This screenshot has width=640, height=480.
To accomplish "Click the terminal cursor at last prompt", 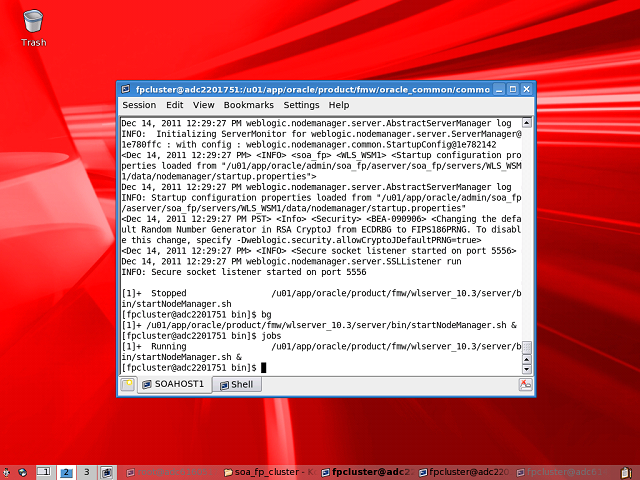I will (264, 368).
